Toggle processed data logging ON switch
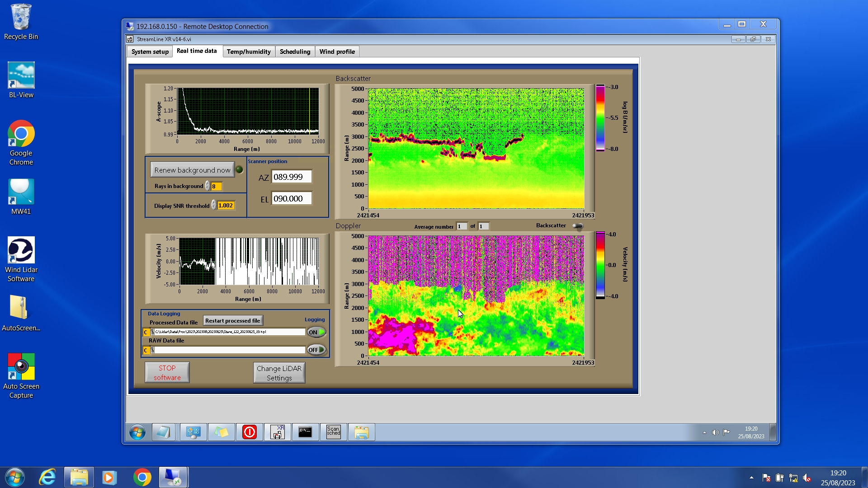Screen dimensions: 868x488 (316, 332)
